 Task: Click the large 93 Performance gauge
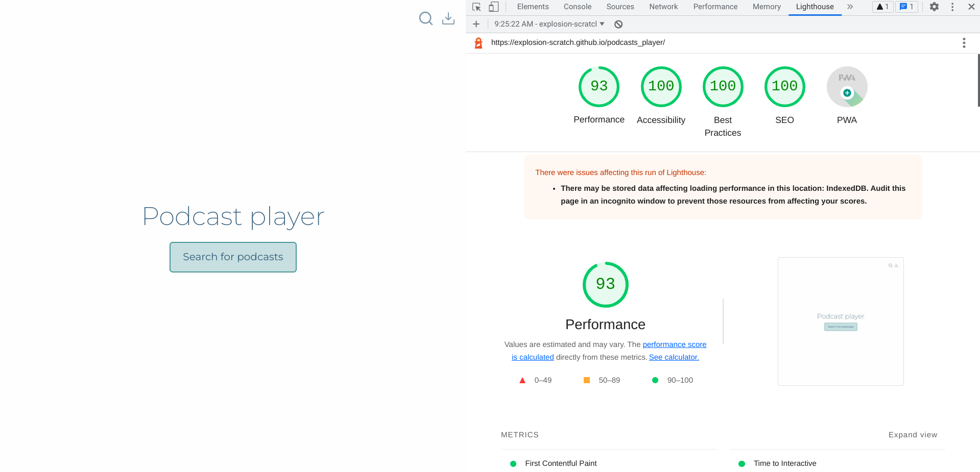tap(605, 285)
